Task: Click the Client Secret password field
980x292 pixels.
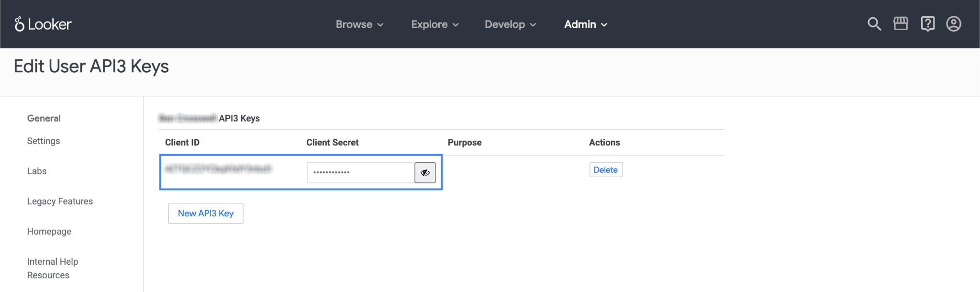Action: [x=361, y=173]
